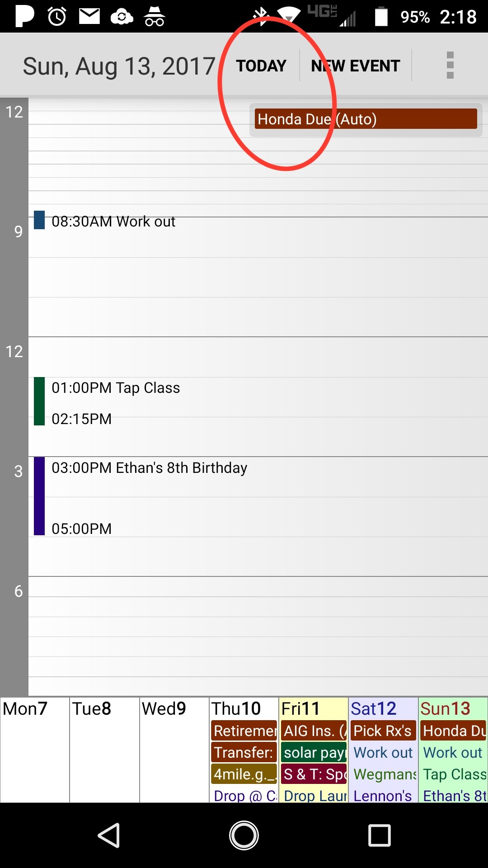Tap the Android back navigation icon
The width and height of the screenshot is (488, 868).
109,835
